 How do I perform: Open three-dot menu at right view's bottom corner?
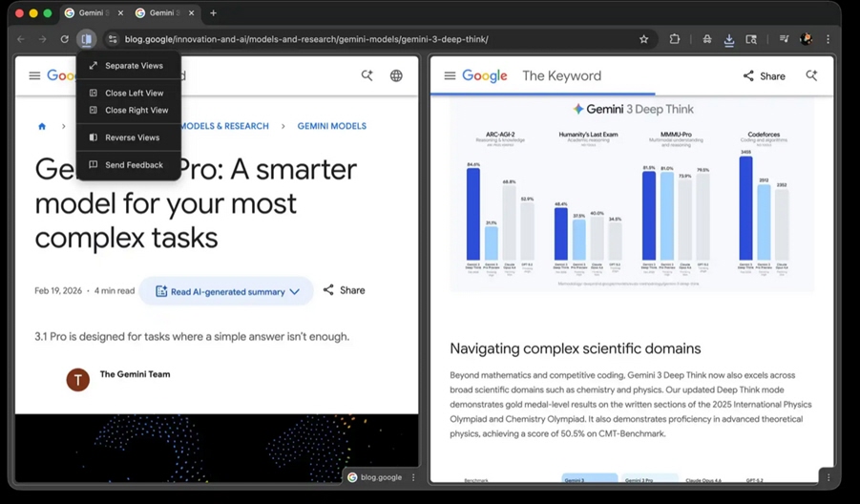pyautogui.click(x=829, y=477)
